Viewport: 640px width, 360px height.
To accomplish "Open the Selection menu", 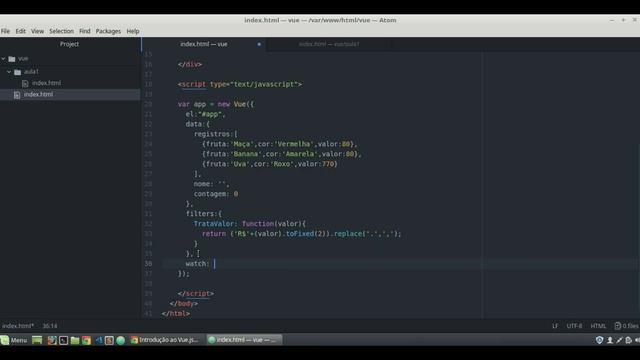I will [x=62, y=31].
